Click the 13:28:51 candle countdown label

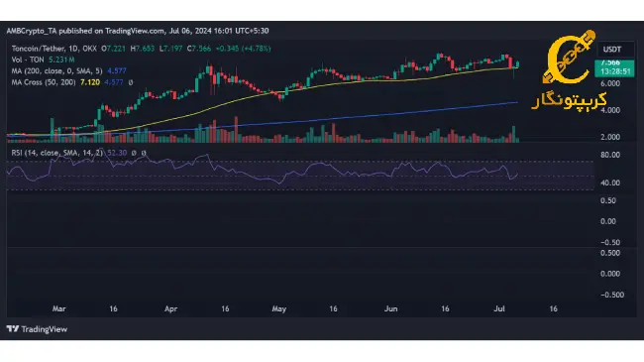(615, 71)
